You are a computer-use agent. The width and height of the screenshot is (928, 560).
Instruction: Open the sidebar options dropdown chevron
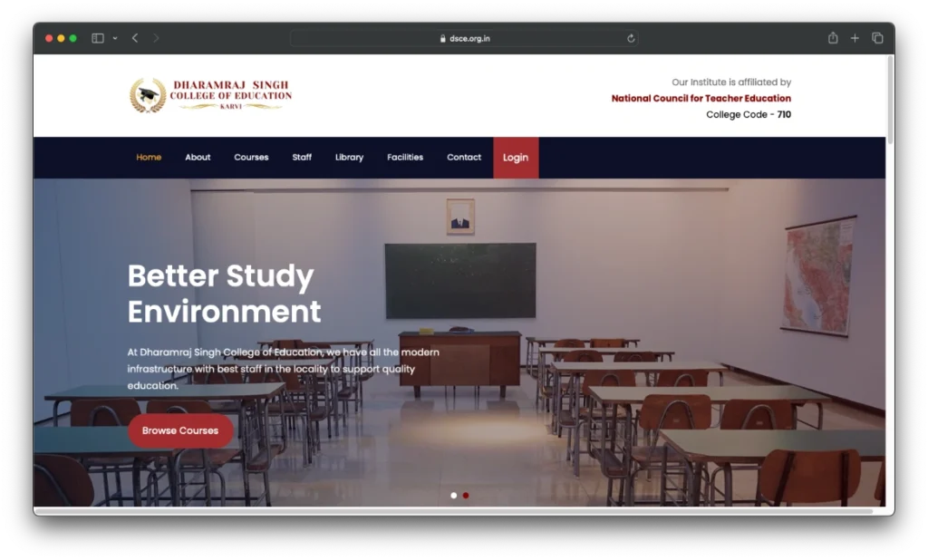(115, 38)
